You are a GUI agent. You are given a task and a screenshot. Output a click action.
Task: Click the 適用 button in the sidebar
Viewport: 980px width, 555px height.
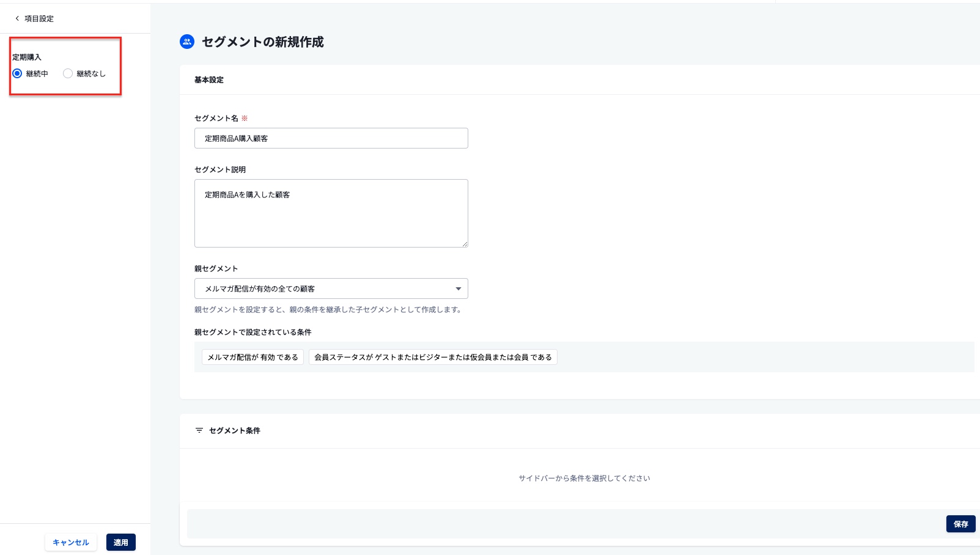point(120,542)
